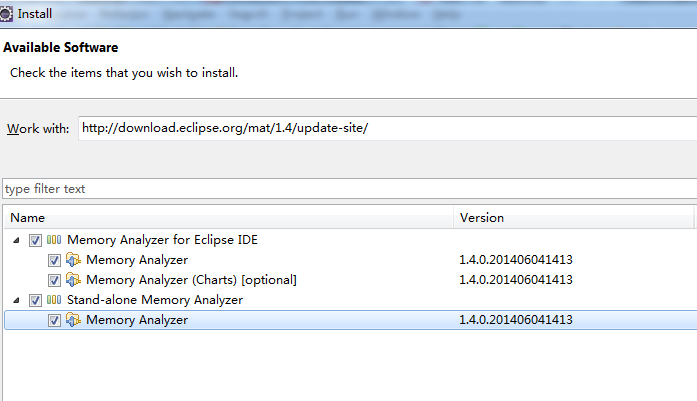The height and width of the screenshot is (401, 697).
Task: Click feature icon of Memory Analyzer under Eclipse IDE
Action: [x=73, y=260]
